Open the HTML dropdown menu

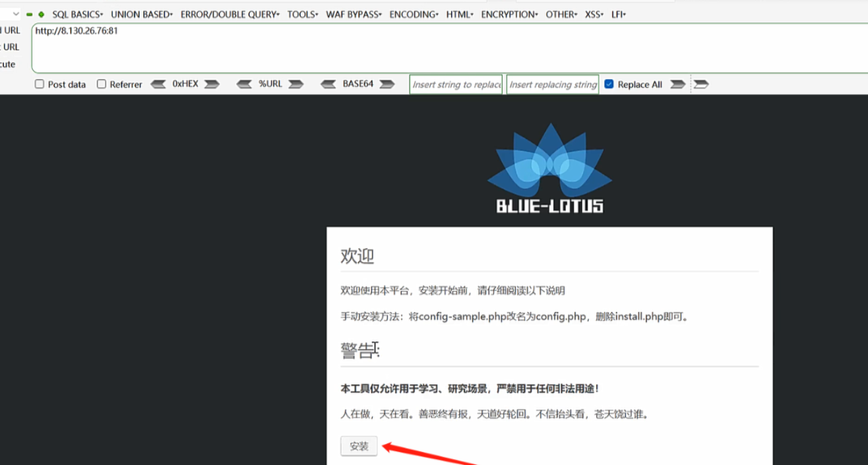pos(460,15)
